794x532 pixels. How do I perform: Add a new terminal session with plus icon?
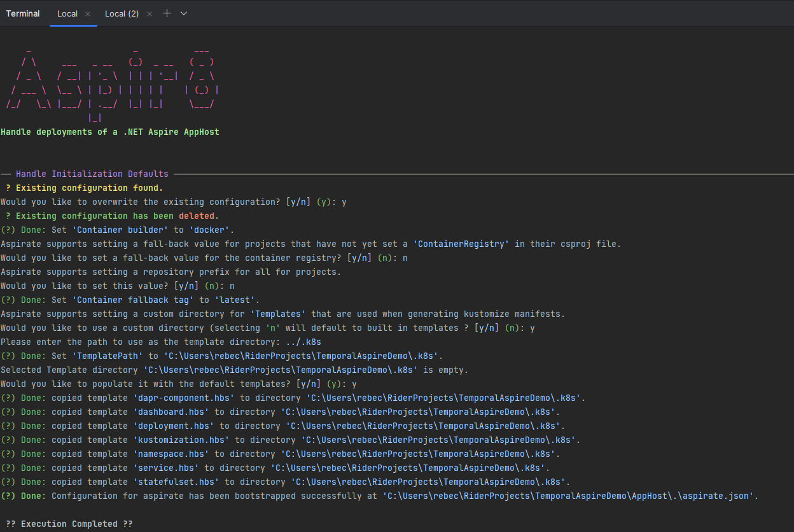coord(167,13)
